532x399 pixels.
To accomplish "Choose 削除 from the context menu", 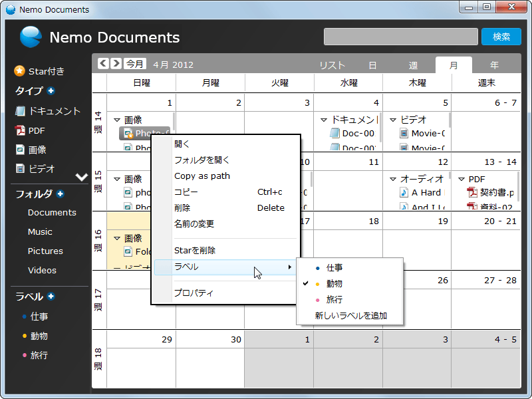I will 225,207.
